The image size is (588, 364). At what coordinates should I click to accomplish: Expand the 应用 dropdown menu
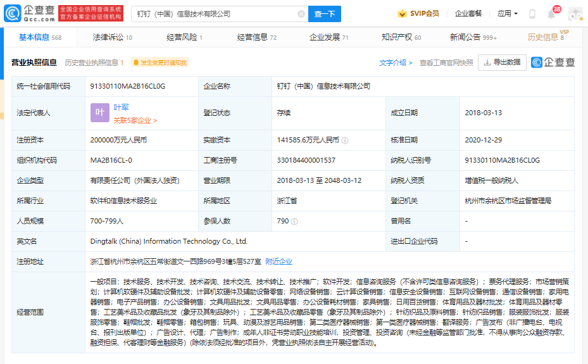[x=508, y=13]
